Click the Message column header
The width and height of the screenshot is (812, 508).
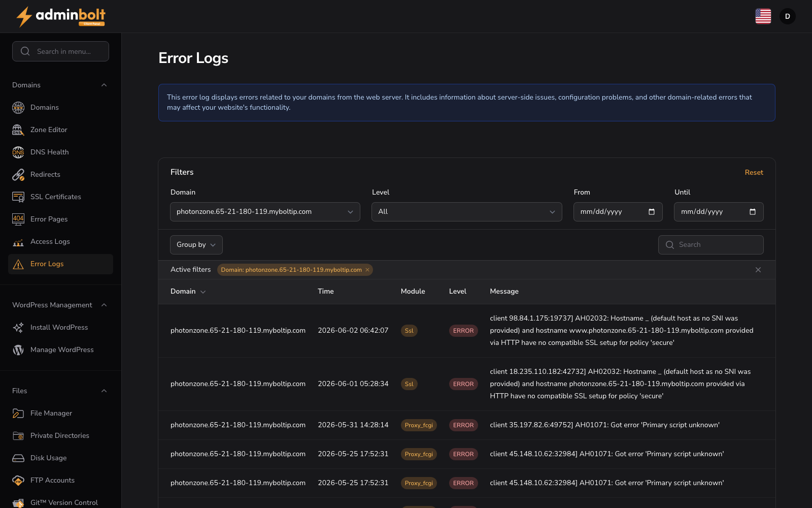[x=504, y=291]
